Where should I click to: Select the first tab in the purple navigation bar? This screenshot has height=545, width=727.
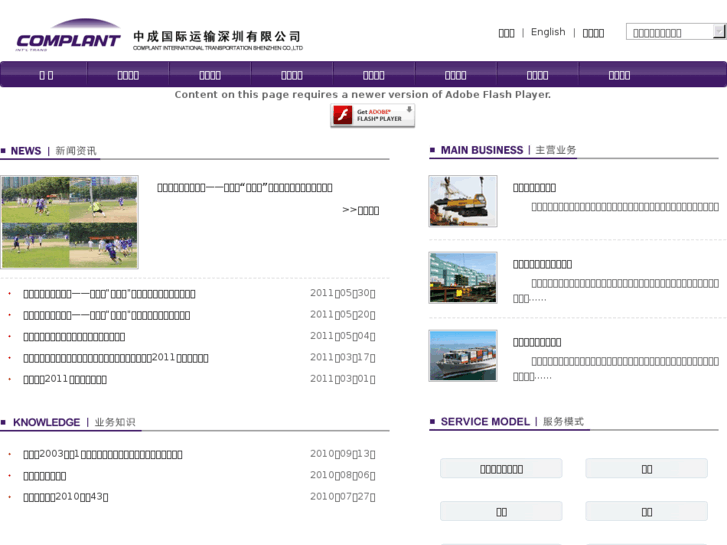pyautogui.click(x=46, y=75)
